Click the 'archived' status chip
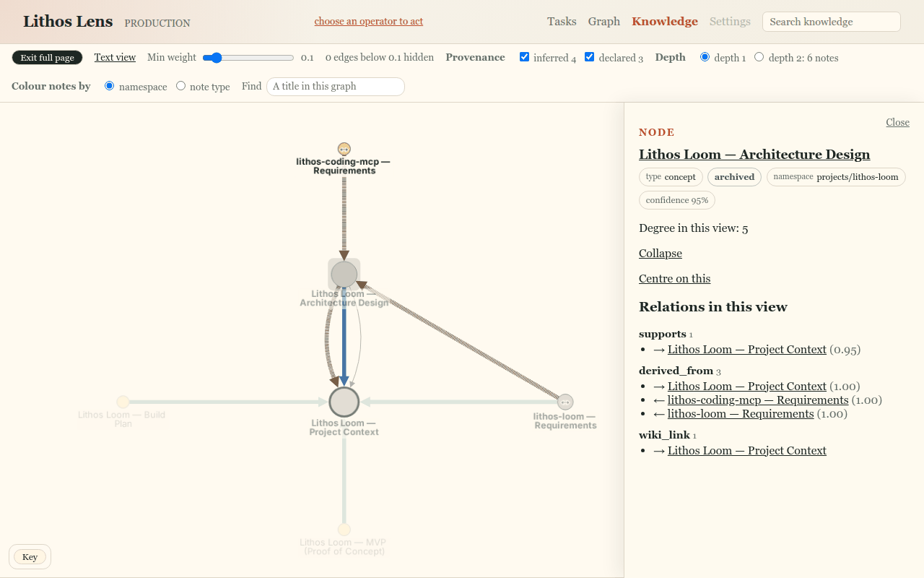This screenshot has height=578, width=924. point(734,177)
